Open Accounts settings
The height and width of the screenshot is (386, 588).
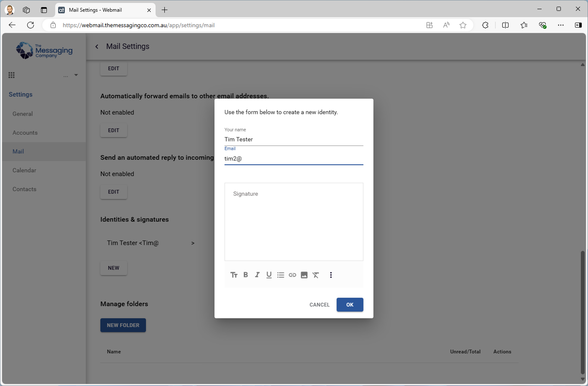pyautogui.click(x=25, y=133)
